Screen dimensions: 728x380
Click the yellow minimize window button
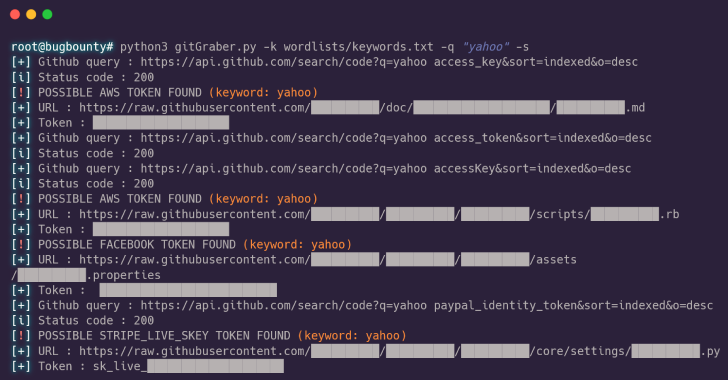31,14
